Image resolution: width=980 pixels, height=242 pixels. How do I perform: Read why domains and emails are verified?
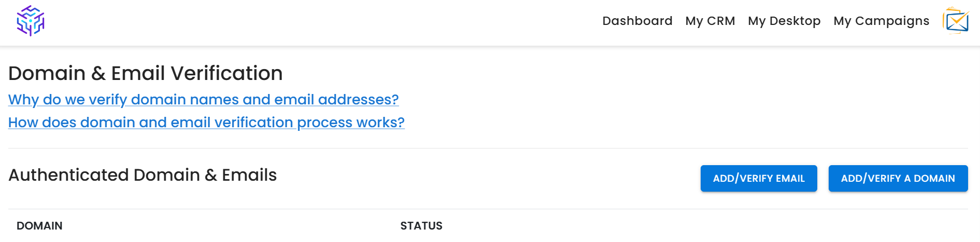point(204,99)
